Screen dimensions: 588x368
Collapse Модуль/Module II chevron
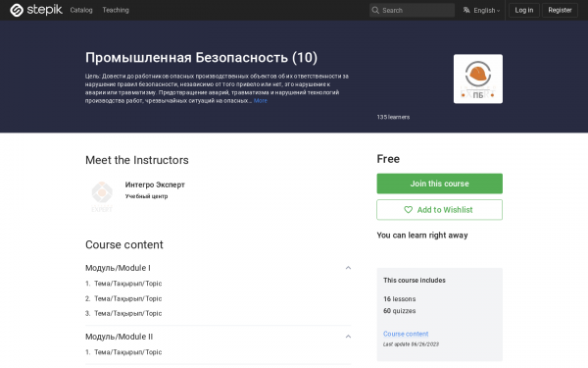348,337
